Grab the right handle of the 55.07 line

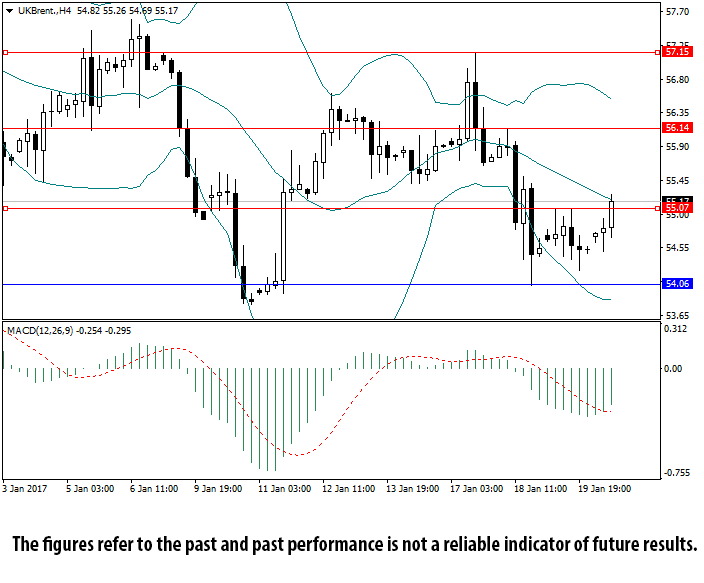click(x=657, y=208)
